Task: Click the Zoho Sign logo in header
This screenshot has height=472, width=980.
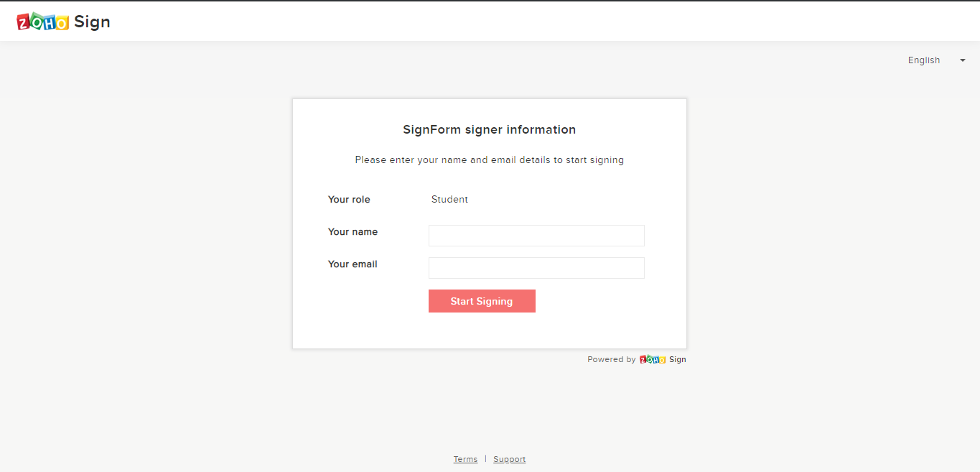Action: [x=63, y=22]
